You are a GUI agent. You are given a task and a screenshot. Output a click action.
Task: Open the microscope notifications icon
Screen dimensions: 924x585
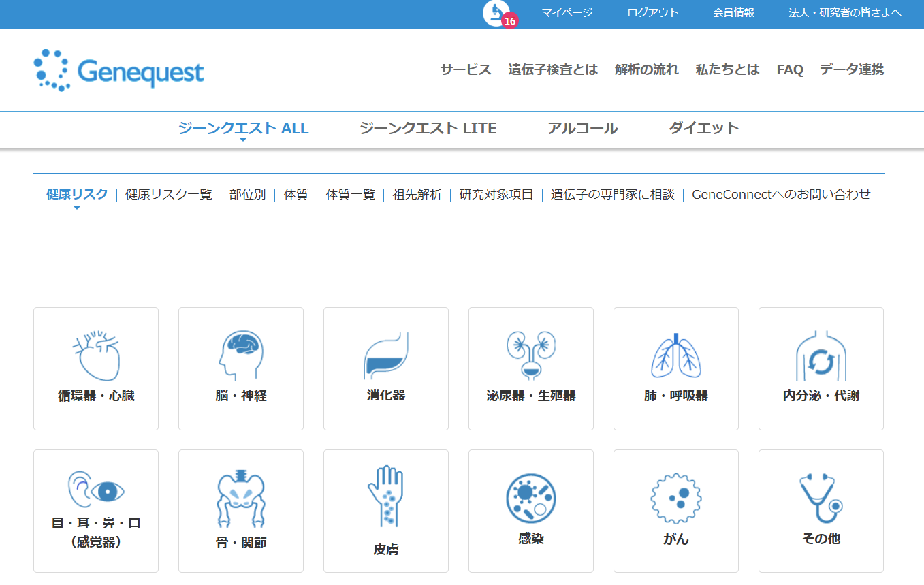pyautogui.click(x=497, y=13)
